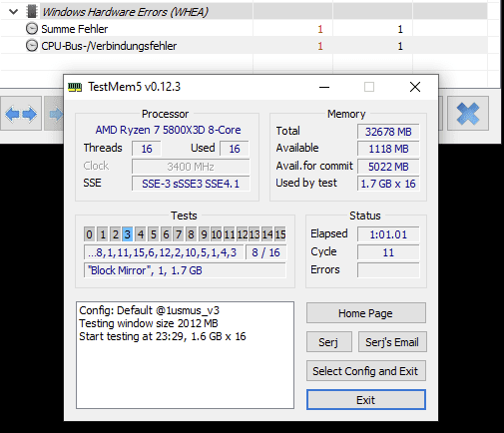Click the "Block Mirror", 1, 1.7 GB field
The image size is (504, 433).
(x=185, y=270)
